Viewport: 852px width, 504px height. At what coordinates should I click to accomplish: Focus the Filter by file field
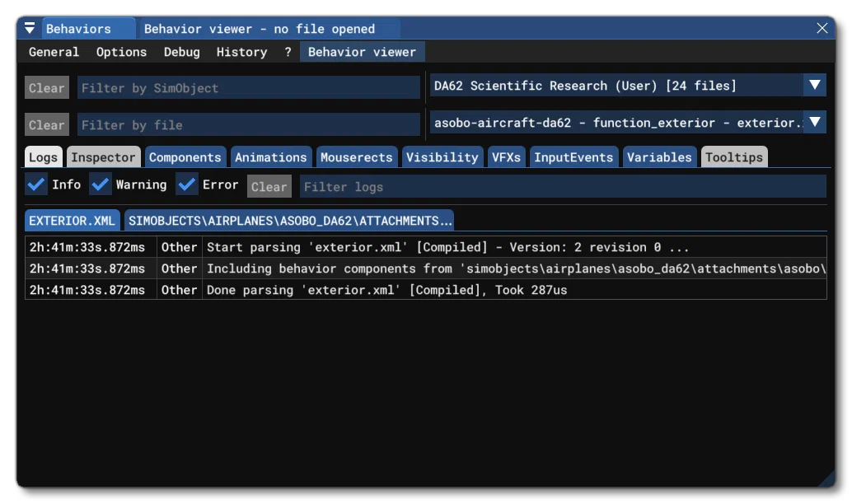coord(248,124)
